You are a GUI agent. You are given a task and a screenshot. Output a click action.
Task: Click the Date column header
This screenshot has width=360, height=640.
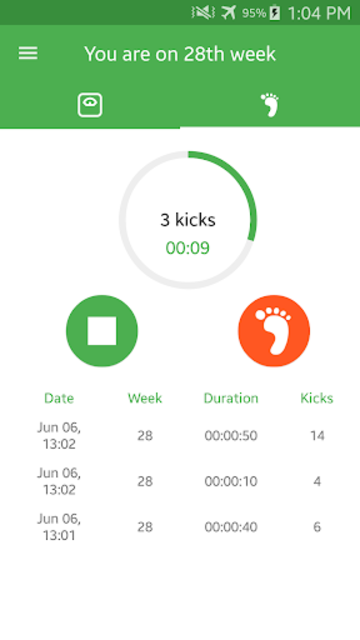[x=59, y=398]
